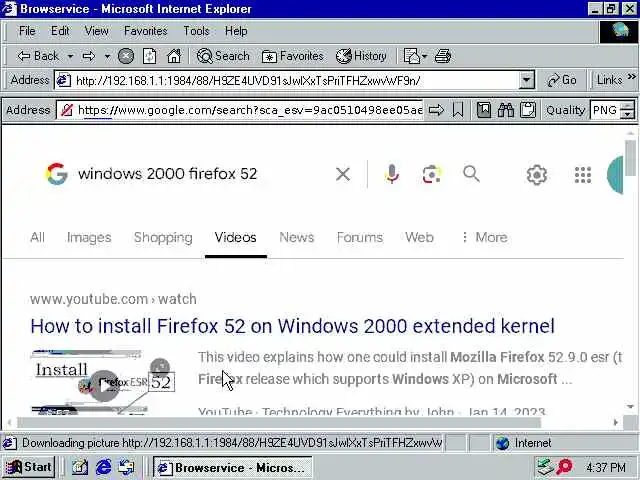Viewport: 640px width, 480px height.
Task: Open the Google apps grid icon
Action: 583,175
